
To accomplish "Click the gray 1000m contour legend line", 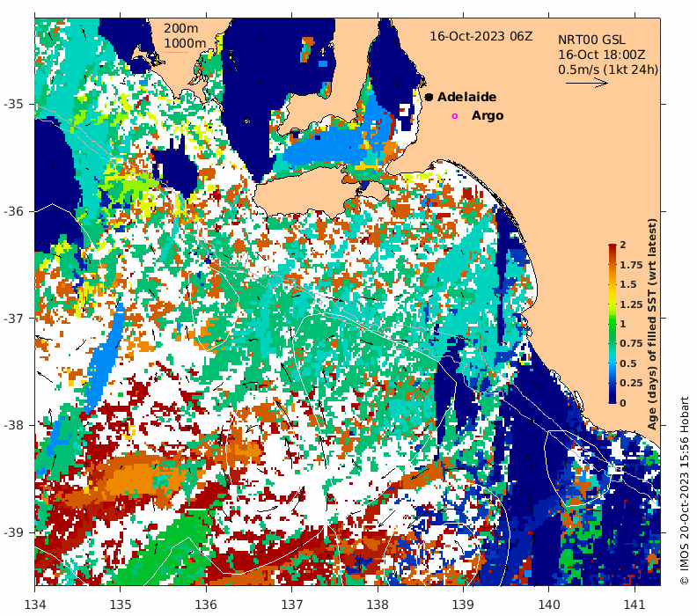I will tap(175, 53).
